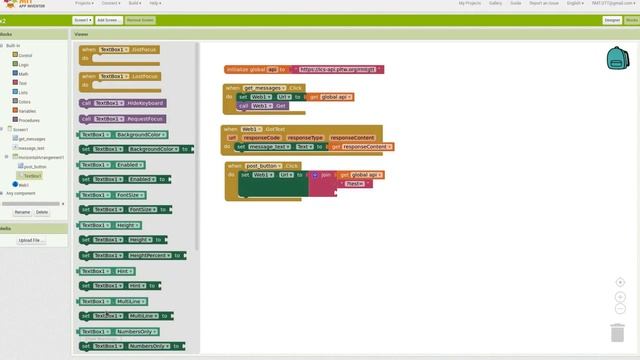Select the set TextBox1.Hint block

click(120, 286)
